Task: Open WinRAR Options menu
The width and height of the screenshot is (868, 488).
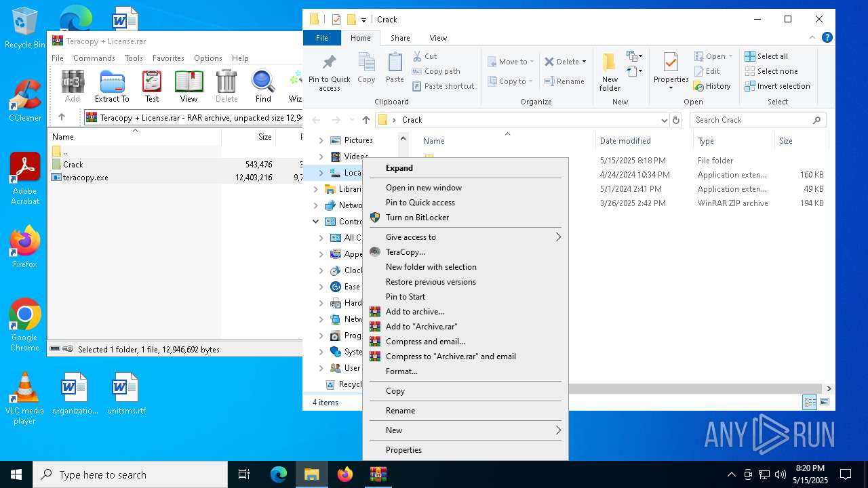Action: tap(208, 58)
